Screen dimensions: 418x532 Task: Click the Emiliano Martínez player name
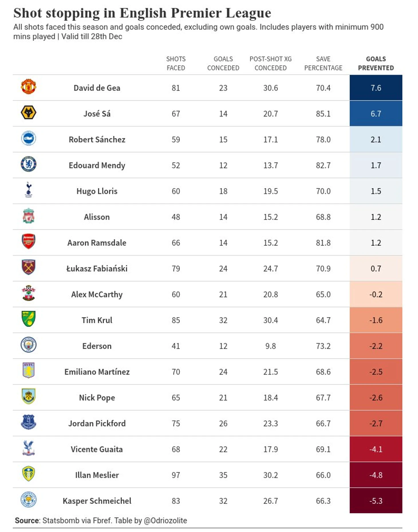97,372
